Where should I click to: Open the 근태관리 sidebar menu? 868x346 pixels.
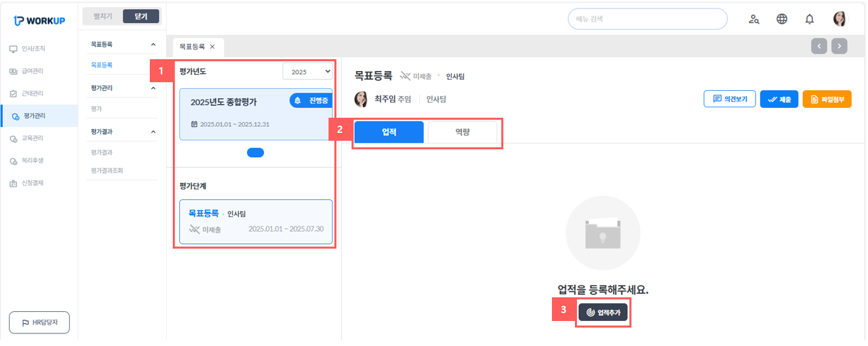pyautogui.click(x=38, y=93)
